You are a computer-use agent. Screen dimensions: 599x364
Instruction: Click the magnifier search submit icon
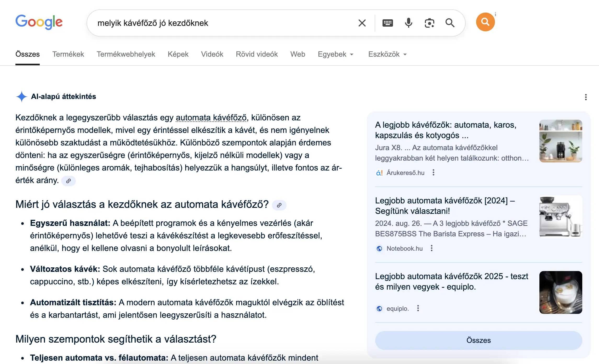(450, 23)
